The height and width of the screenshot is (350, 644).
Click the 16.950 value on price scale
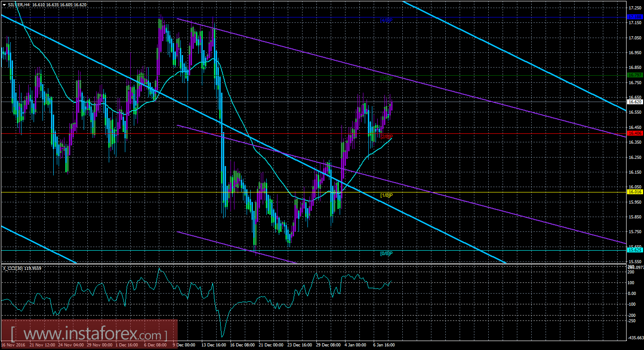pyautogui.click(x=635, y=53)
